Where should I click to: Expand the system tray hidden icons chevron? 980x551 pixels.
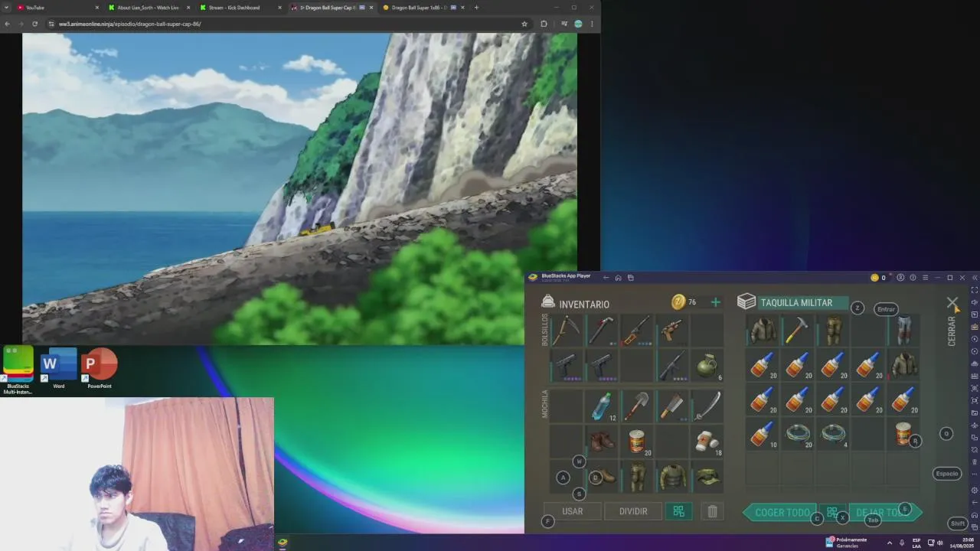[x=889, y=543]
